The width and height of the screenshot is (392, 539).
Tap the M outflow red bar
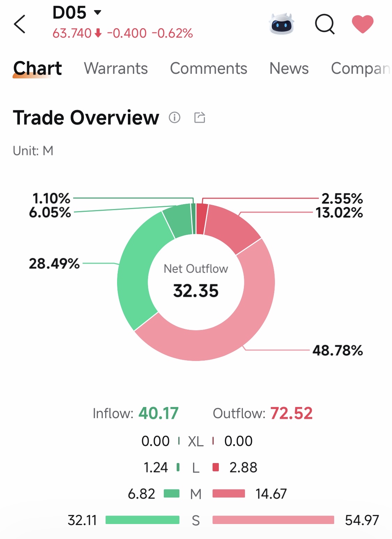(x=229, y=494)
